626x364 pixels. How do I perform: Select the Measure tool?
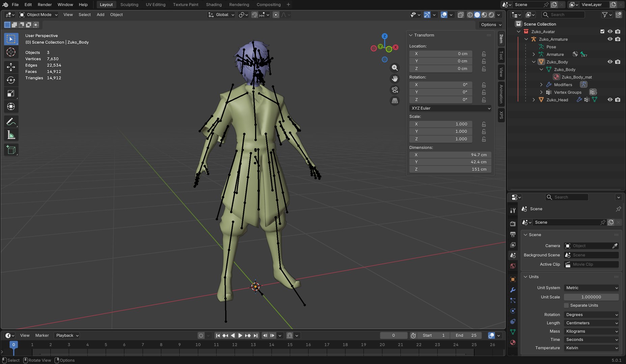(11, 135)
